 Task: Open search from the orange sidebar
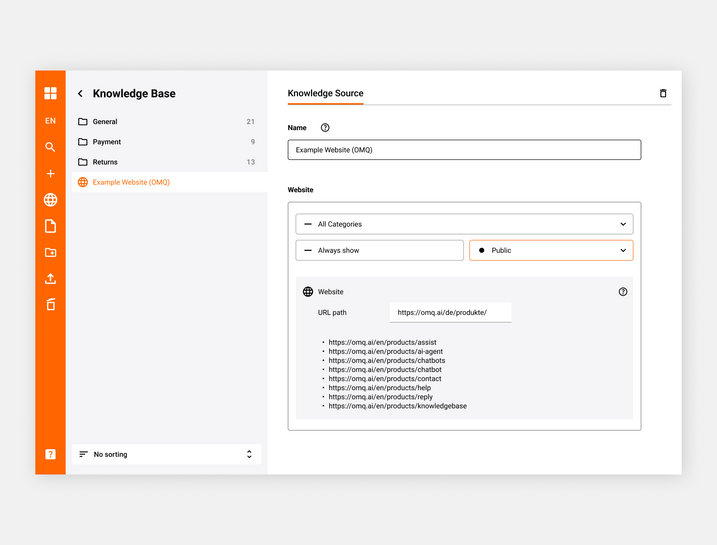tap(50, 147)
